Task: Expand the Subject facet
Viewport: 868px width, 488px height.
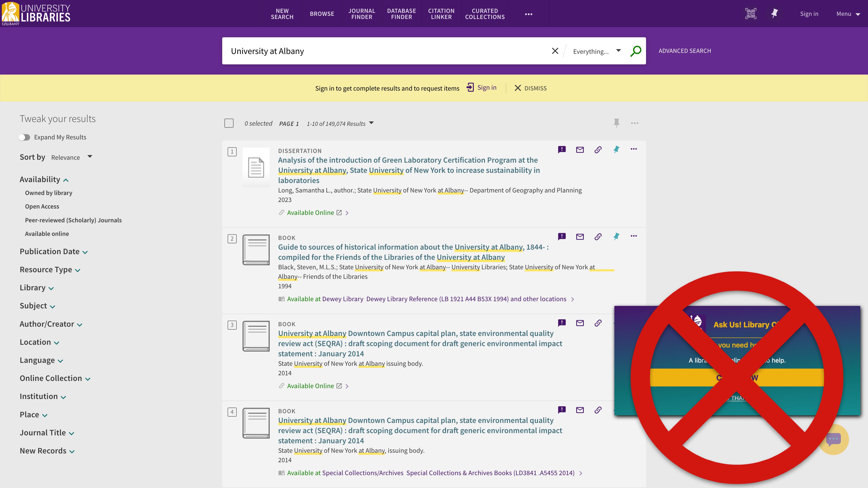Action: click(37, 306)
